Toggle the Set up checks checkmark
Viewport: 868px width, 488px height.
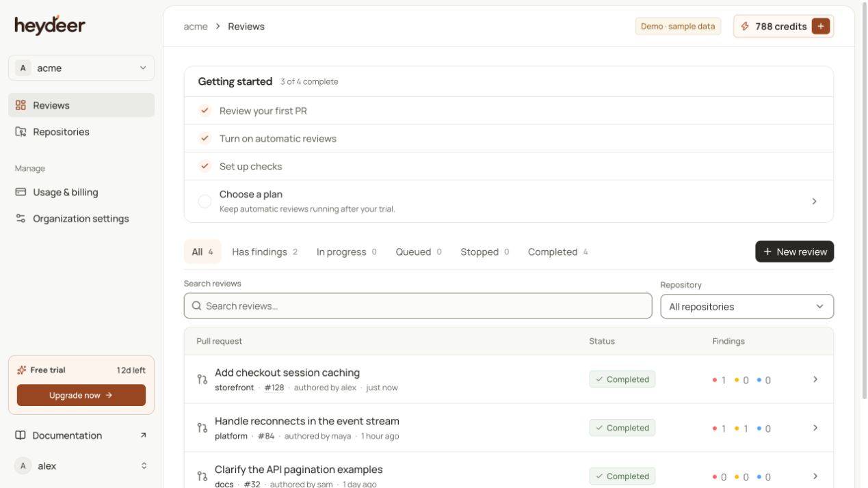[x=205, y=166]
